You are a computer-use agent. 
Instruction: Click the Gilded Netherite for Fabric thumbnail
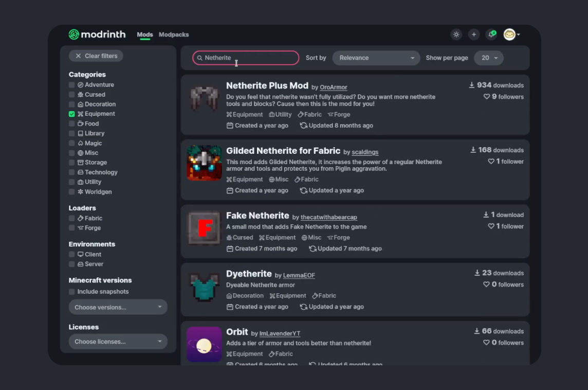pyautogui.click(x=204, y=163)
